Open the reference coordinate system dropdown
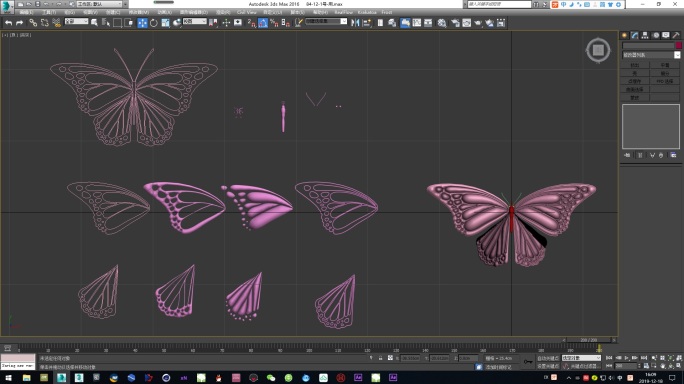Image resolution: width=684 pixels, height=384 pixels. tap(195, 21)
